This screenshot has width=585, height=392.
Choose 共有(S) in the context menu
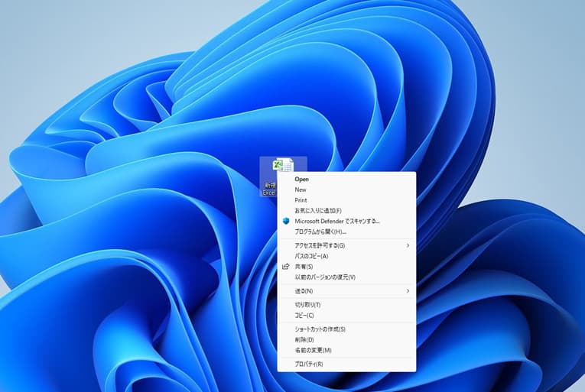304,267
